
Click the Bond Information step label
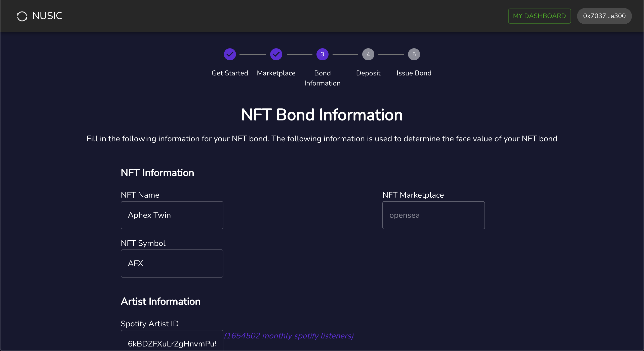click(x=322, y=78)
